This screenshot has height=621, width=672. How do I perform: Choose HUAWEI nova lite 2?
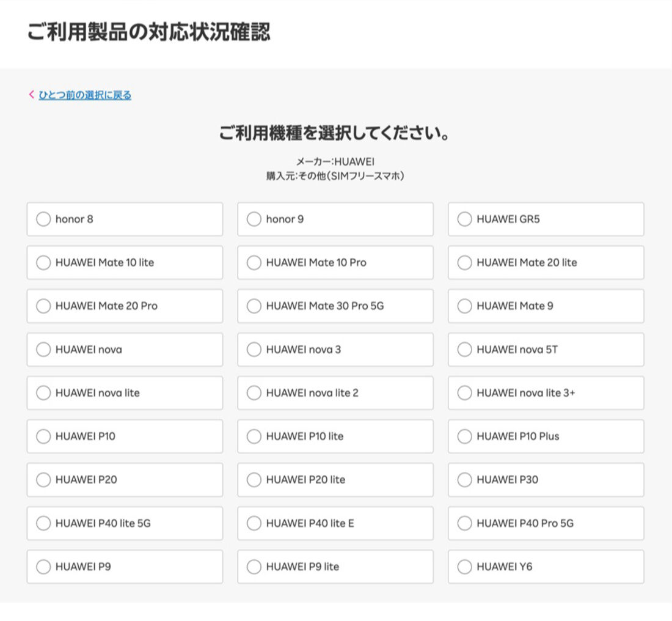coord(335,393)
